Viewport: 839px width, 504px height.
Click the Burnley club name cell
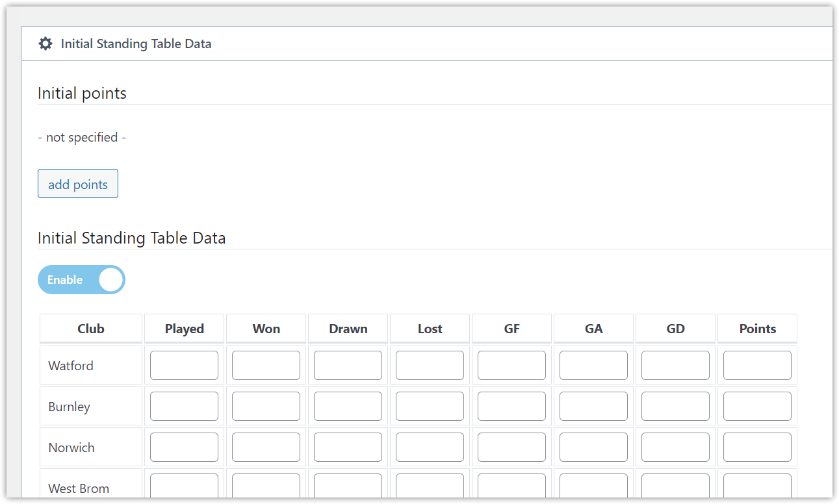tap(90, 406)
